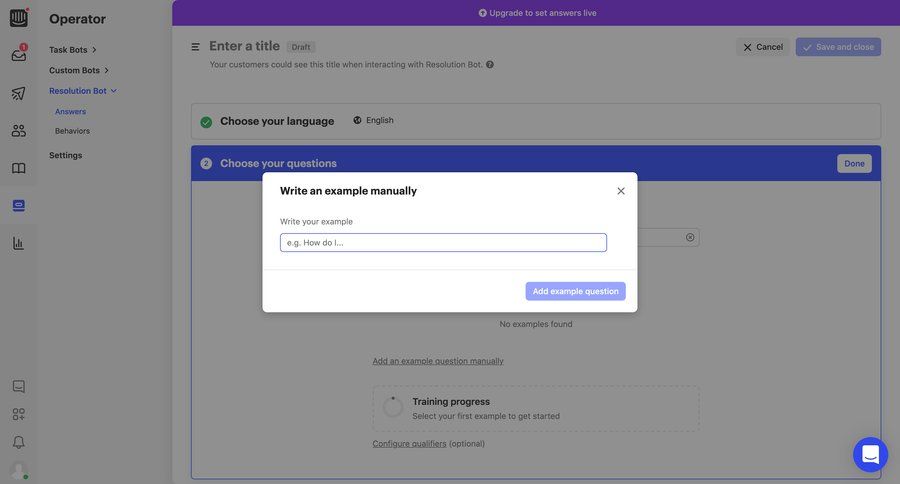This screenshot has width=900, height=484.
Task: Click the Choose your language heading
Action: (x=277, y=121)
